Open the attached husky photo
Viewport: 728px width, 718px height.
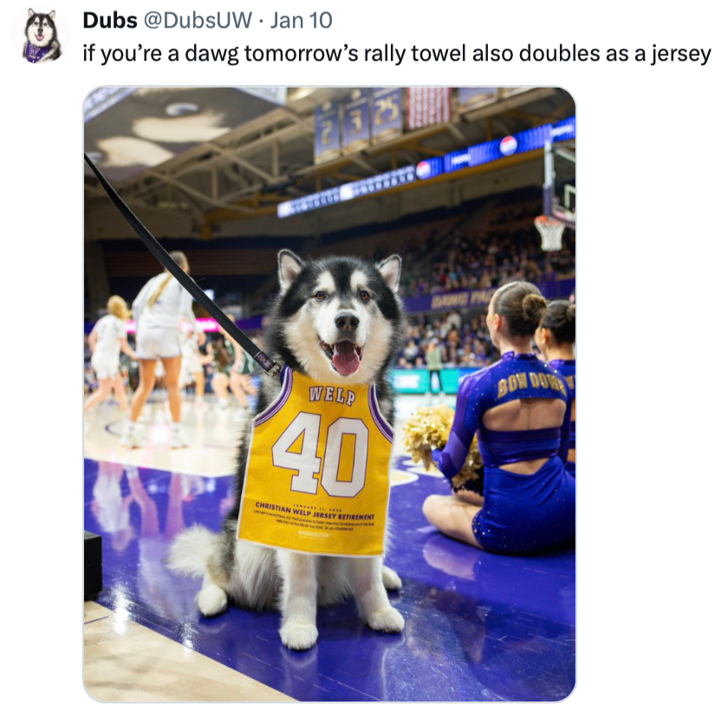tap(329, 394)
